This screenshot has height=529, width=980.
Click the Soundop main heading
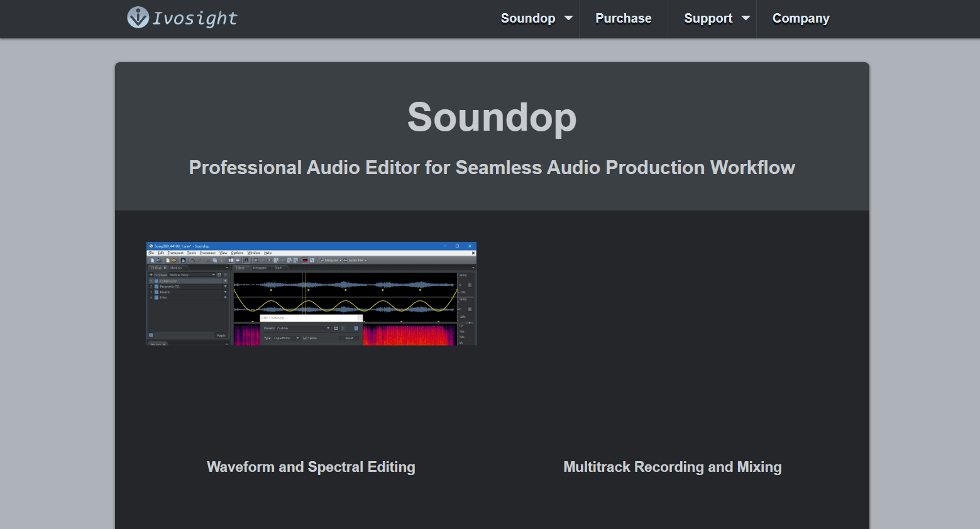492,117
